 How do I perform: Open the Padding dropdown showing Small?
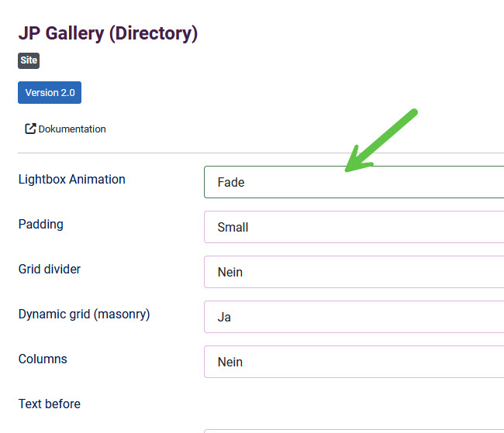pos(354,227)
